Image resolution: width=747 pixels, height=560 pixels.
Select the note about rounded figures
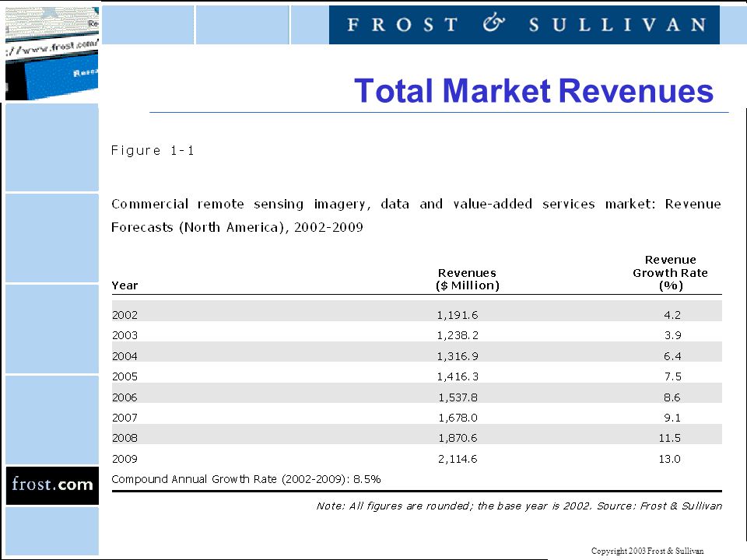519,506
